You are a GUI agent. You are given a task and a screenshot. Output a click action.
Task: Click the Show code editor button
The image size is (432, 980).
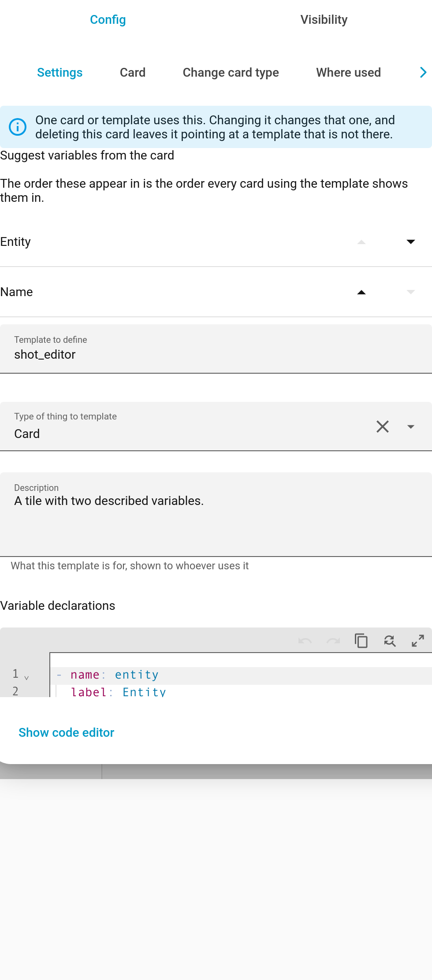tap(67, 732)
